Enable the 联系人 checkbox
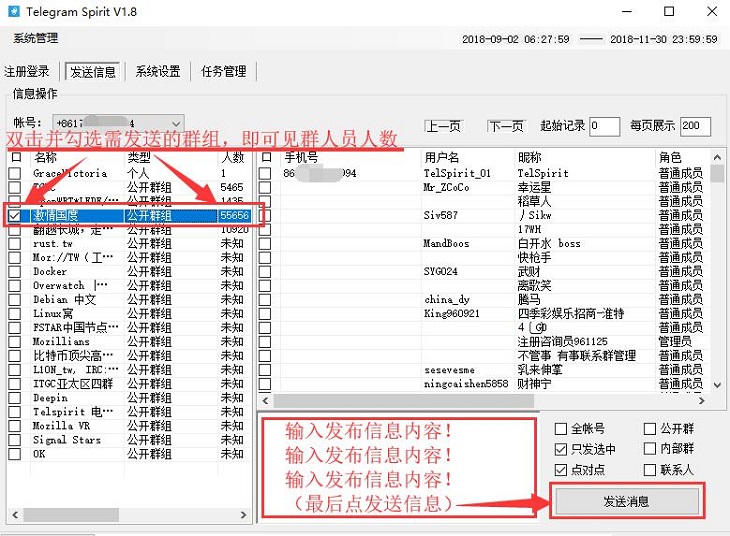730x536 pixels. coord(649,470)
